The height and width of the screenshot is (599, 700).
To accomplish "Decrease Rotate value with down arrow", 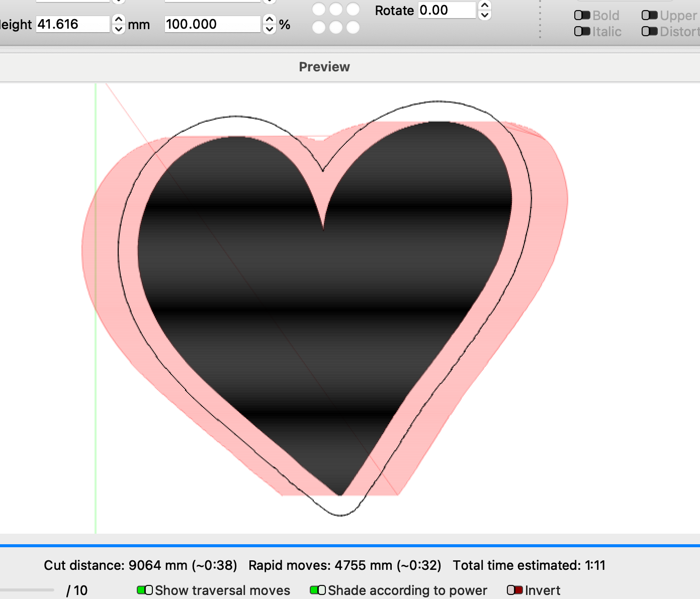I will (x=484, y=15).
